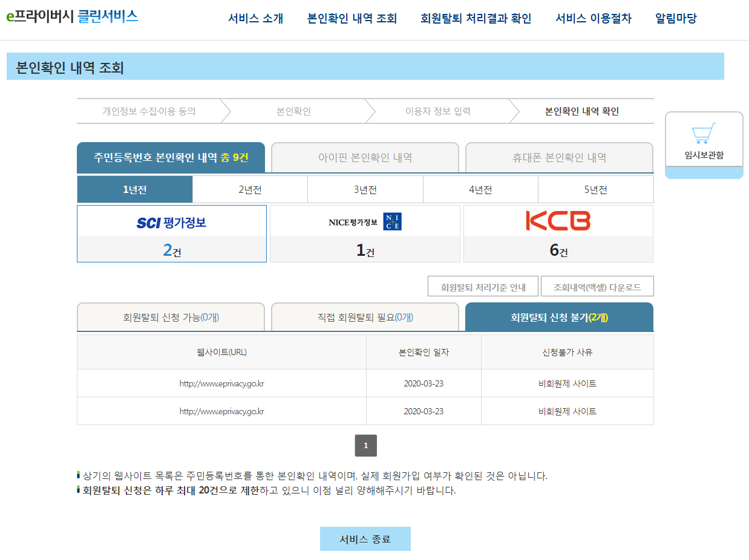Viewport: 749px width, 560px height.
Task: Switch to 주민등록번호 본인확인 내역 tab
Action: tap(171, 158)
